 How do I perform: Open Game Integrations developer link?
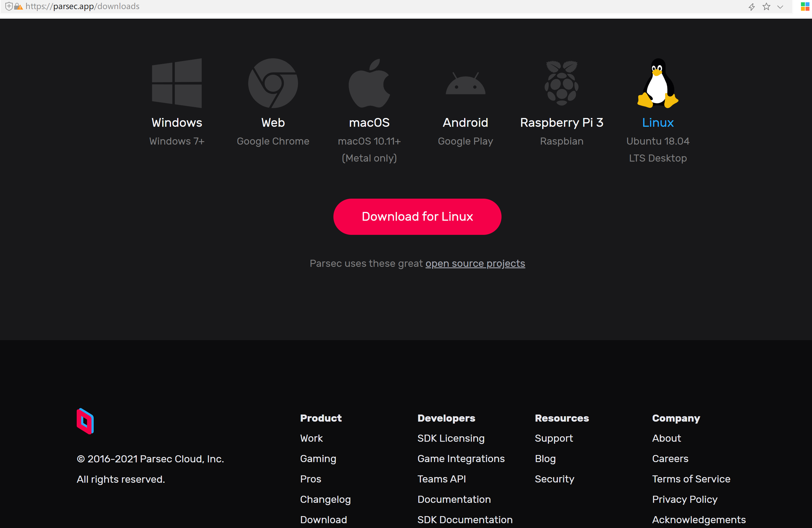click(x=461, y=459)
